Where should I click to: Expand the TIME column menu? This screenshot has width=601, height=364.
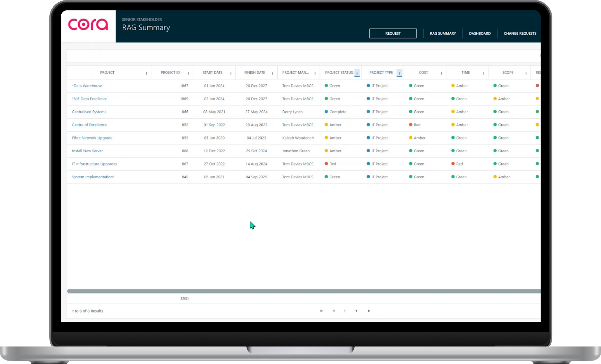pyautogui.click(x=484, y=73)
